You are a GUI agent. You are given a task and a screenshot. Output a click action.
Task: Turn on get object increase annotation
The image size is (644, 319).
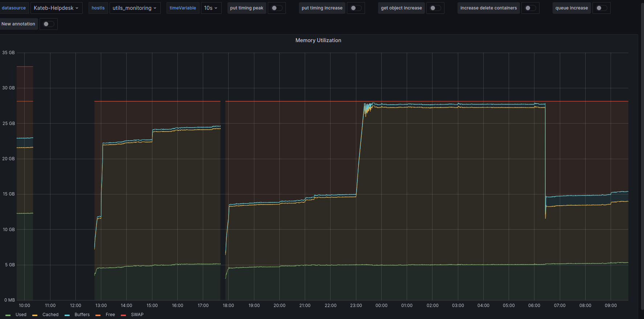(x=435, y=8)
